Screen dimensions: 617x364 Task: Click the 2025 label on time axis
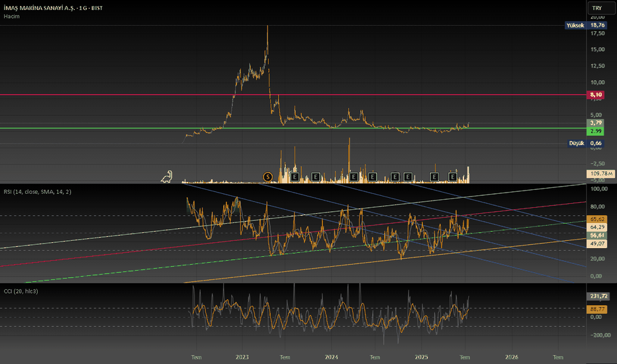(422, 357)
